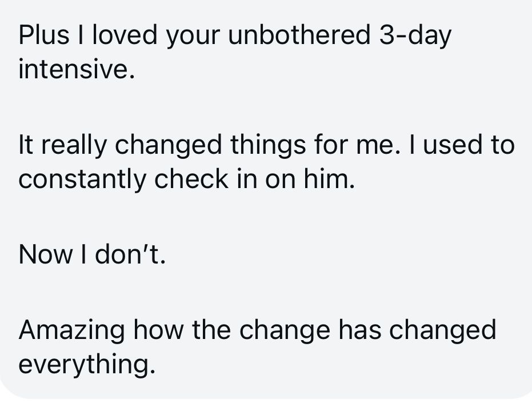Click the word 'Amazing'
The height and width of the screenshot is (403, 532).
coord(71,330)
